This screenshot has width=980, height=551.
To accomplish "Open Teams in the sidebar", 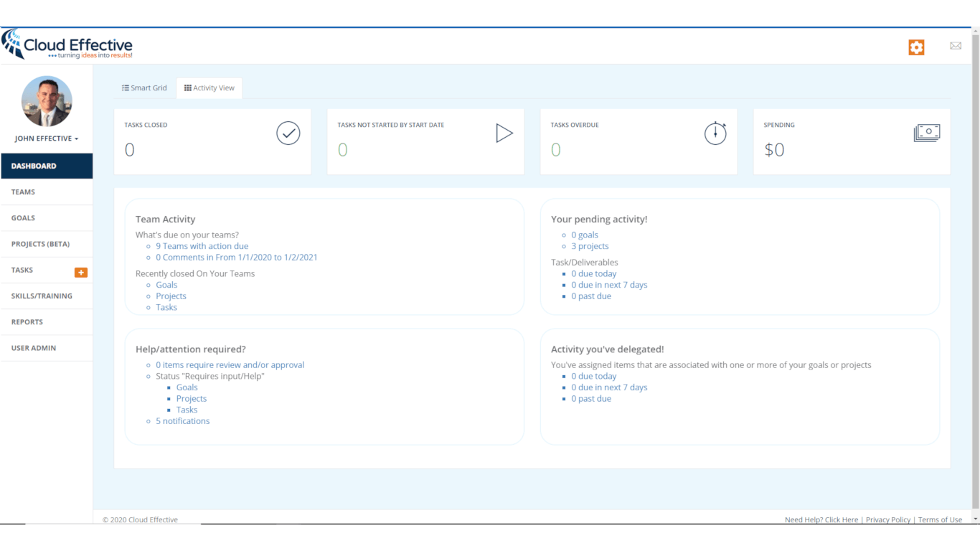I will tap(47, 192).
